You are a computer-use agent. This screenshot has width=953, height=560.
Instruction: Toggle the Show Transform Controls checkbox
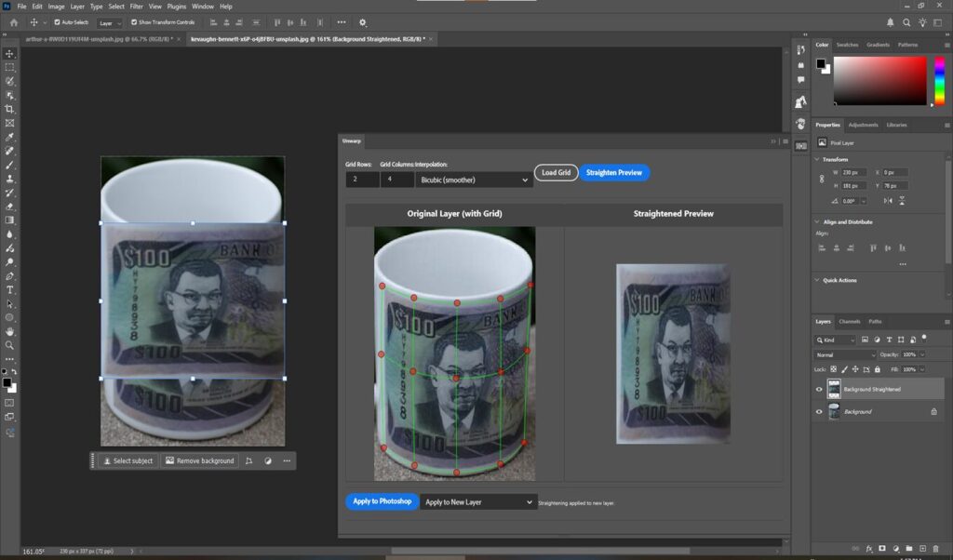pyautogui.click(x=134, y=22)
